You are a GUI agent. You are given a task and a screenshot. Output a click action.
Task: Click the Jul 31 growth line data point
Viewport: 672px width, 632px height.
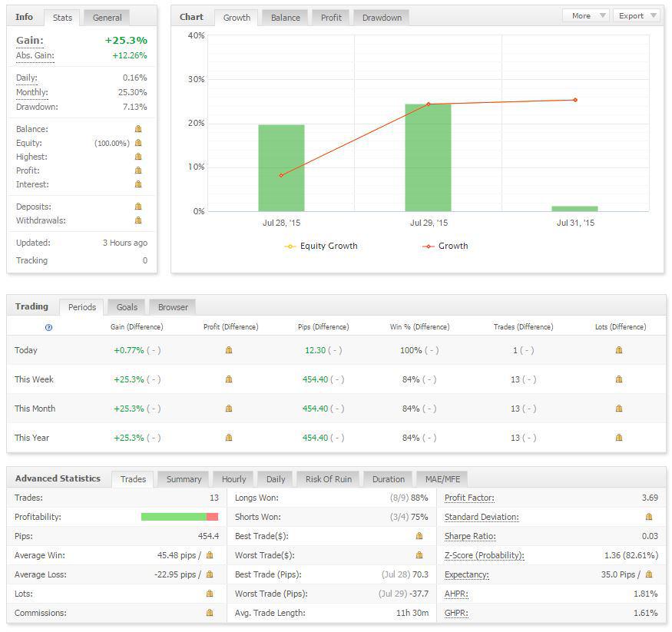click(x=575, y=100)
